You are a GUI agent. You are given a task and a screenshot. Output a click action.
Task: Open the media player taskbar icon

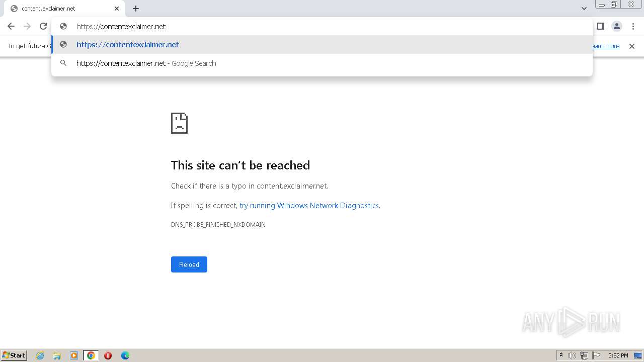(x=74, y=355)
